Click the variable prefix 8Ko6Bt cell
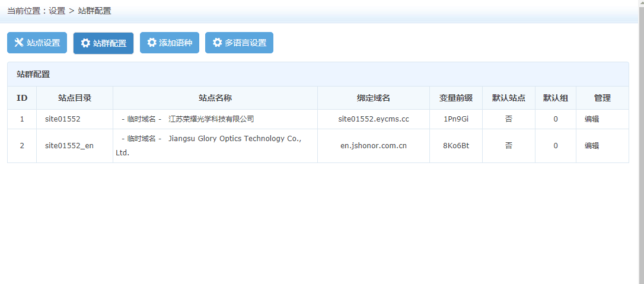The width and height of the screenshot is (644, 284). click(x=455, y=146)
